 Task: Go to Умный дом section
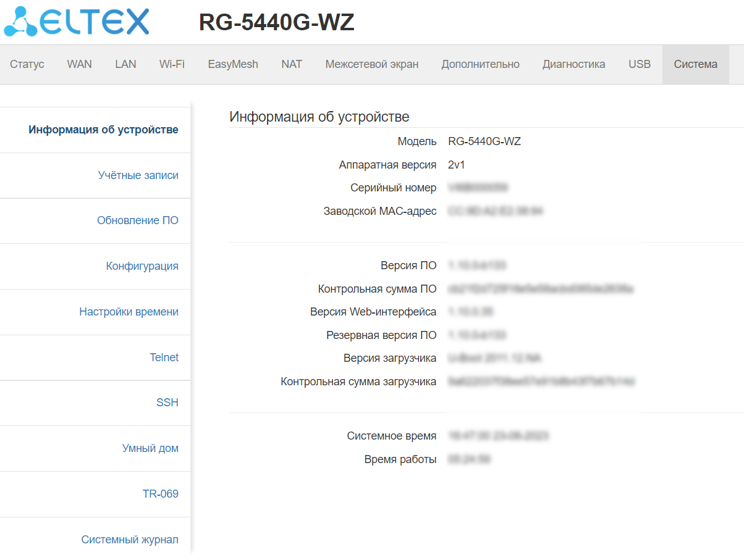[x=150, y=448]
